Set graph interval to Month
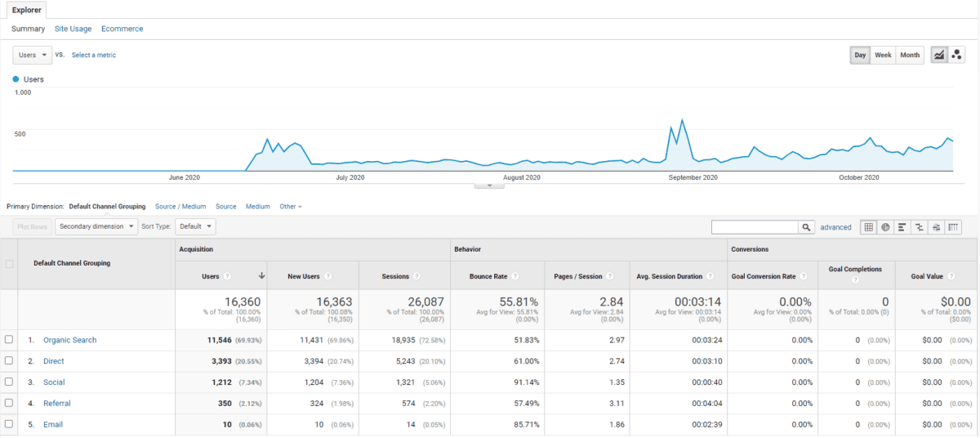This screenshot has height=438, width=980. (909, 56)
